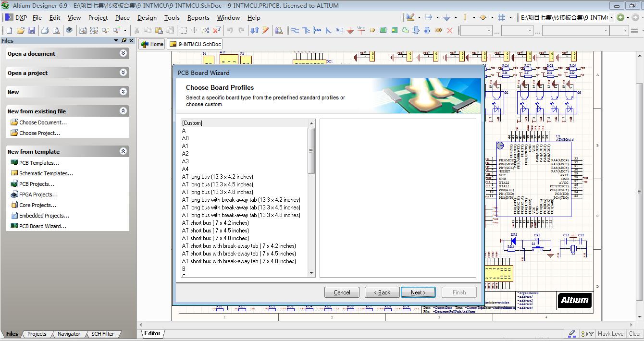Click the board profile list scroll down arrow
Image resolution: width=644 pixels, height=341 pixels.
(311, 273)
